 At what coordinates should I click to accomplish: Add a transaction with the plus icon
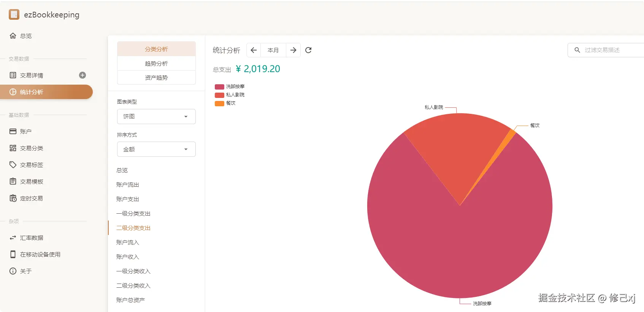(82, 75)
